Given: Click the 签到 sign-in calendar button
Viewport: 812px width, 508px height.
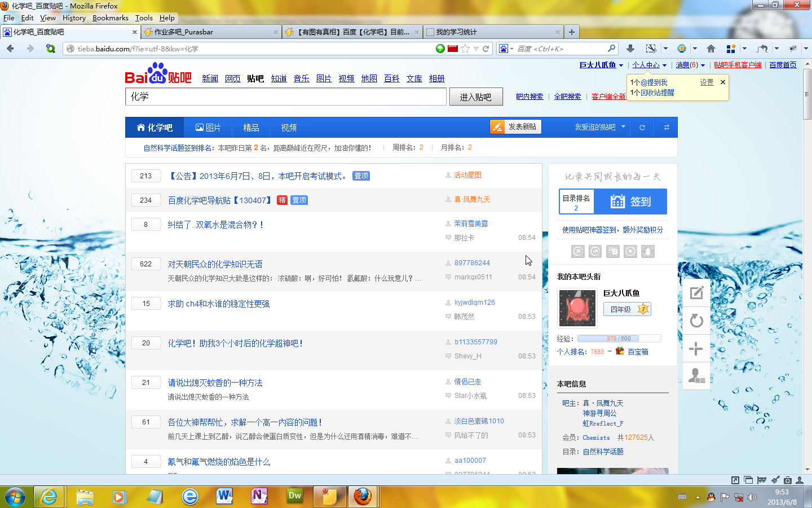Looking at the screenshot, I should 630,202.
